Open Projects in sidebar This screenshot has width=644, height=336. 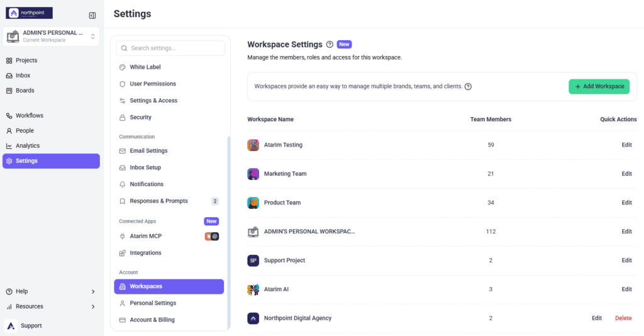click(26, 60)
